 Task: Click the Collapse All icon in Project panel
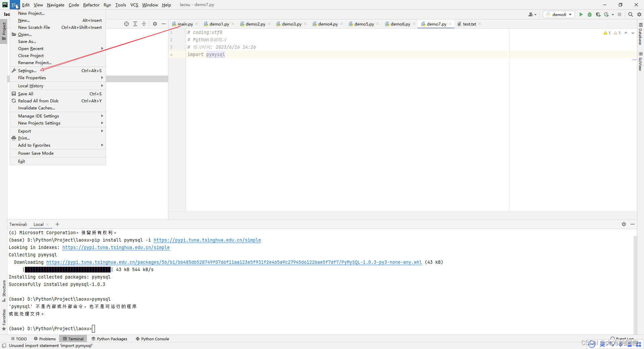click(x=144, y=24)
